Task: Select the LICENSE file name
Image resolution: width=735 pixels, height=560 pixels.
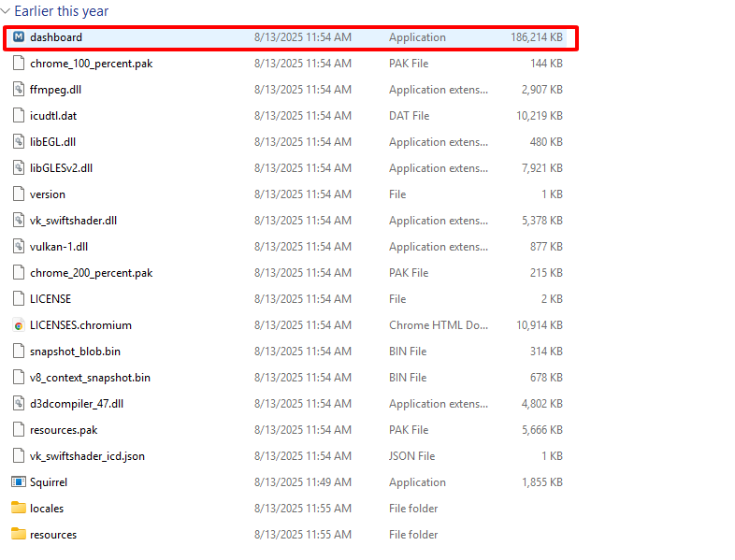Action: [x=50, y=299]
